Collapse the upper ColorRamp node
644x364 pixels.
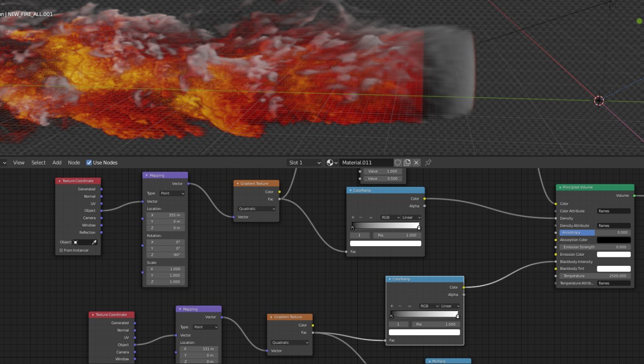point(350,190)
